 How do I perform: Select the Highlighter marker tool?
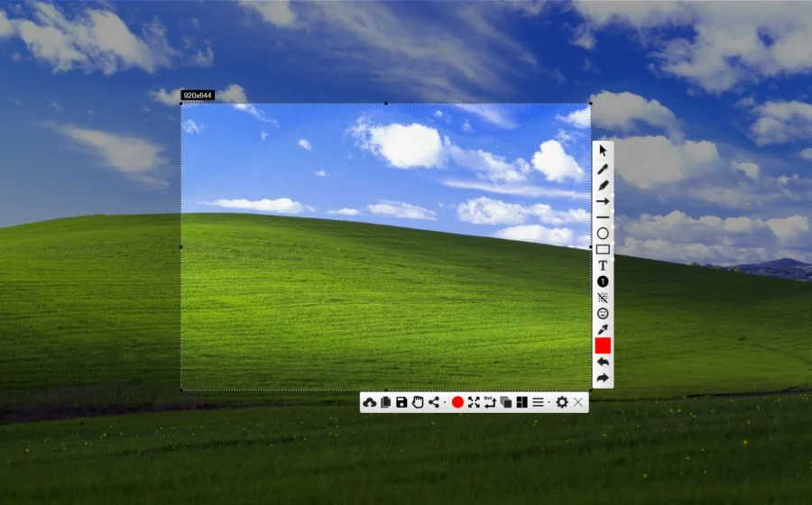[x=603, y=185]
